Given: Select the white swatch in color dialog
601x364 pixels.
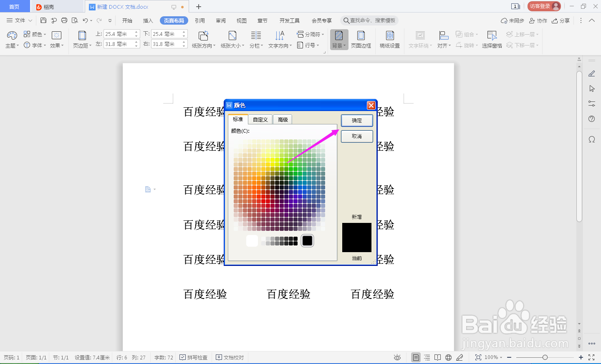Looking at the screenshot, I should point(252,240).
